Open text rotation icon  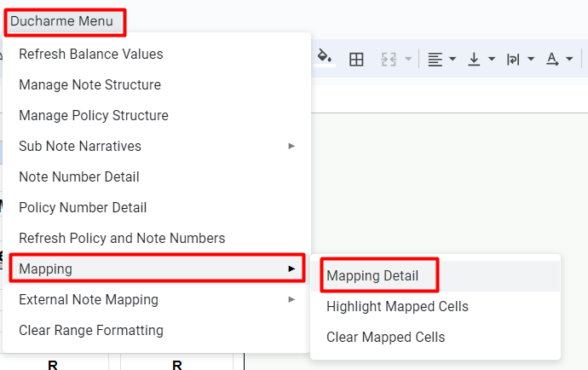552,60
